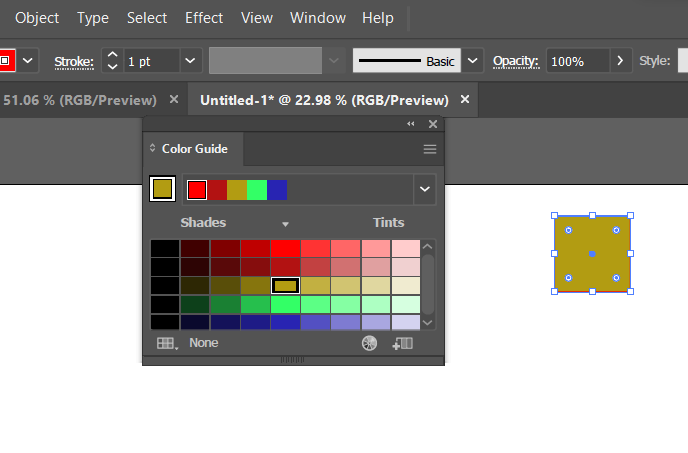Collapse the Color Guide panel with double arrows
Screen dimensions: 688x453
pos(411,124)
